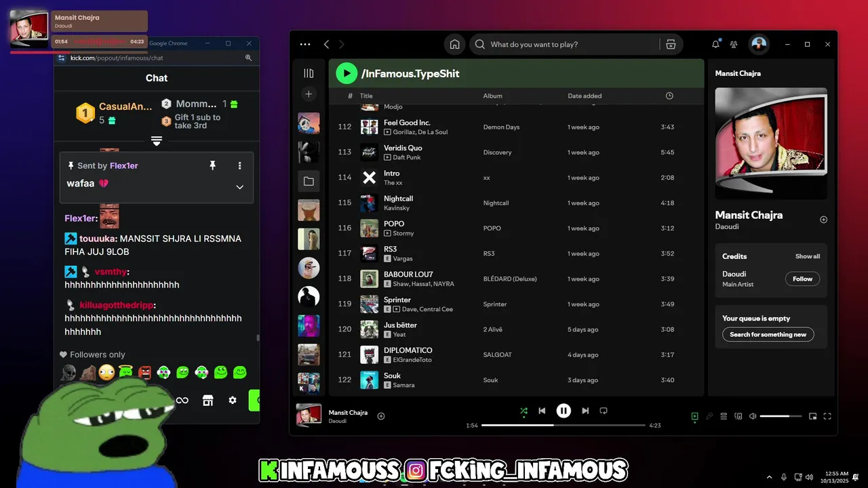Go to the previous track
Screen dimensions: 868x488
pyautogui.click(x=542, y=411)
